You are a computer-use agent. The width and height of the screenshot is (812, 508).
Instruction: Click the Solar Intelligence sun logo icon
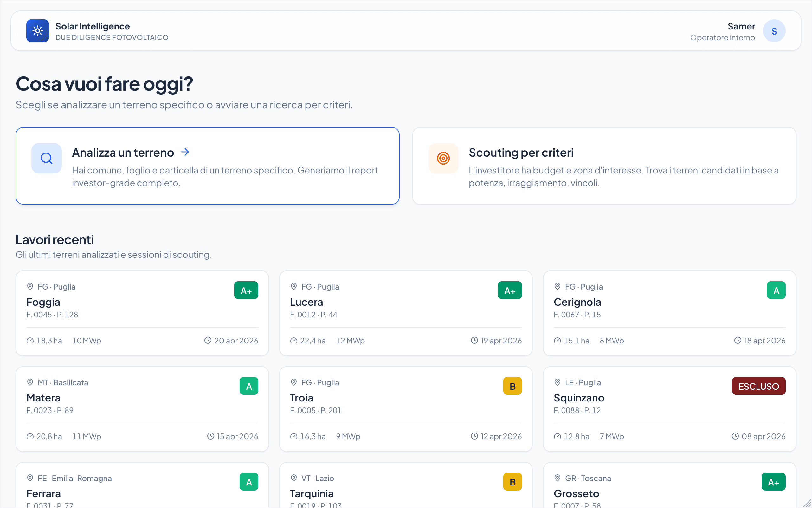tap(38, 31)
